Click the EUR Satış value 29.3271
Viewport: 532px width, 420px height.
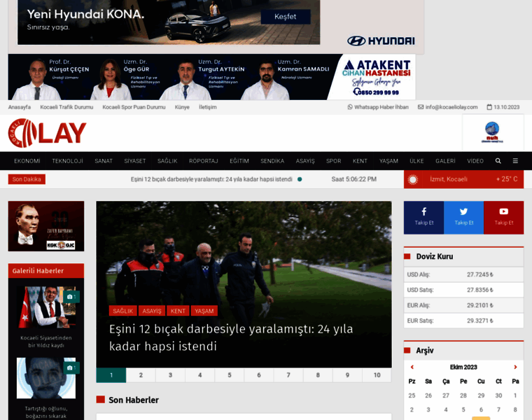pos(480,321)
